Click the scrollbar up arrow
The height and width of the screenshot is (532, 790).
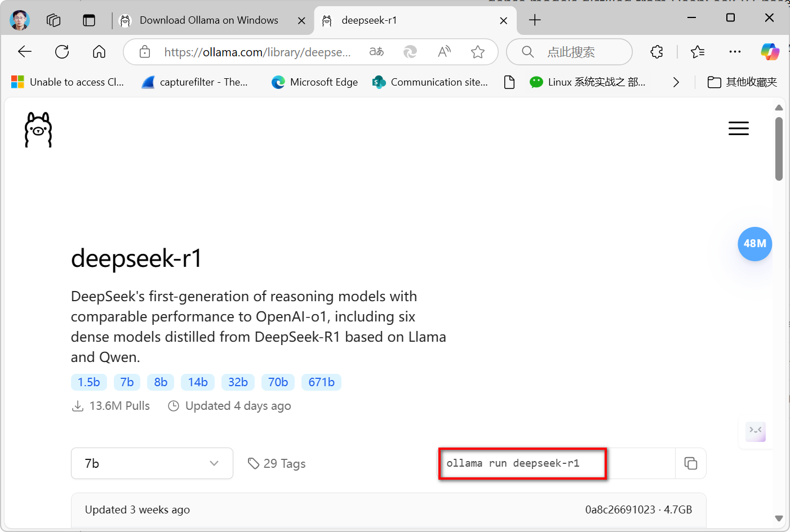(779, 108)
